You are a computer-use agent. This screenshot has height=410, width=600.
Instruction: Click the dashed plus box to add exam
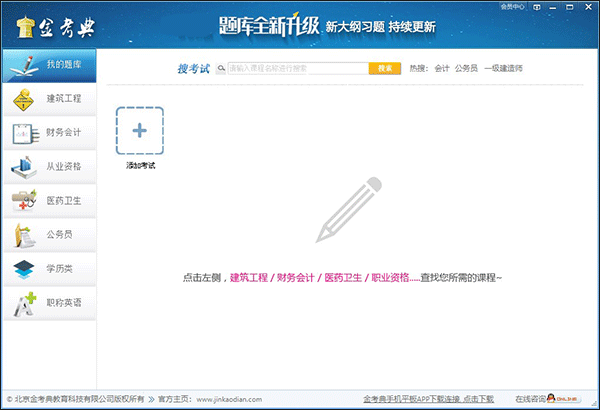coord(140,131)
